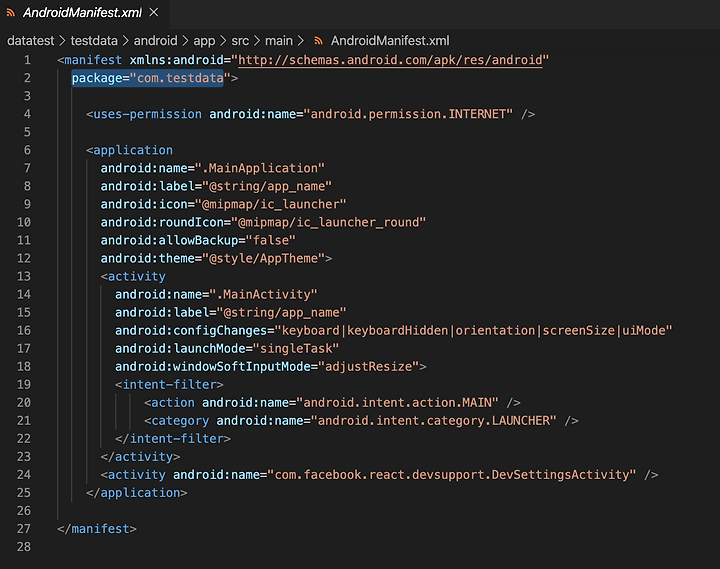This screenshot has height=569, width=720.
Task: Click the "@style/AppTheme" value
Action: pos(264,258)
